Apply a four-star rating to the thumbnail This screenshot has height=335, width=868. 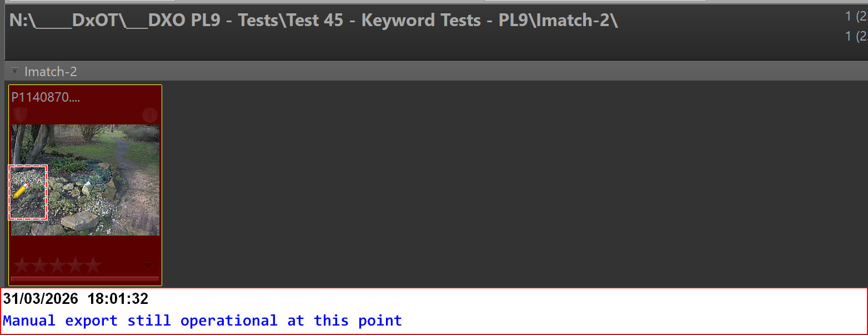pyautogui.click(x=76, y=266)
